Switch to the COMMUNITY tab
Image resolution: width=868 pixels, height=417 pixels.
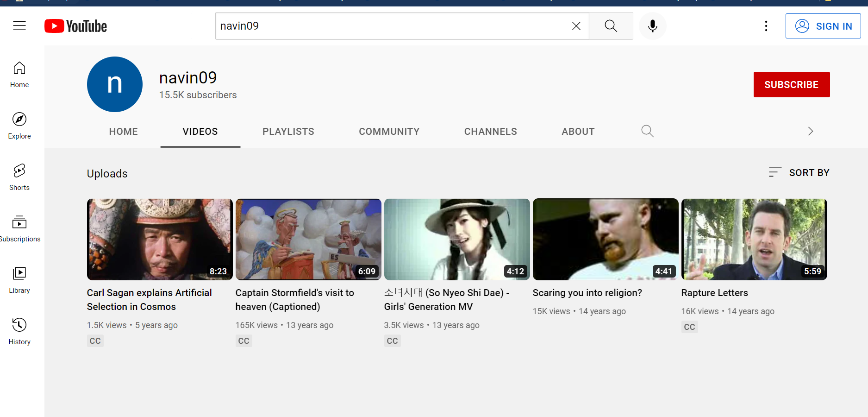389,132
